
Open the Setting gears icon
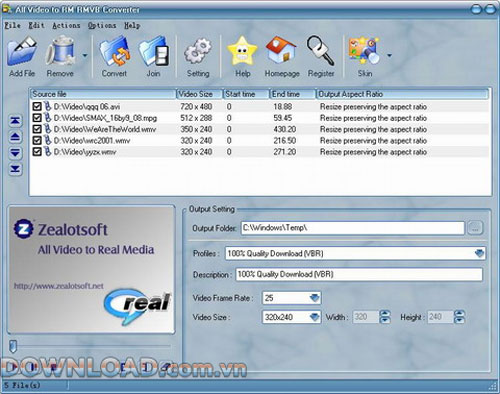click(x=198, y=52)
